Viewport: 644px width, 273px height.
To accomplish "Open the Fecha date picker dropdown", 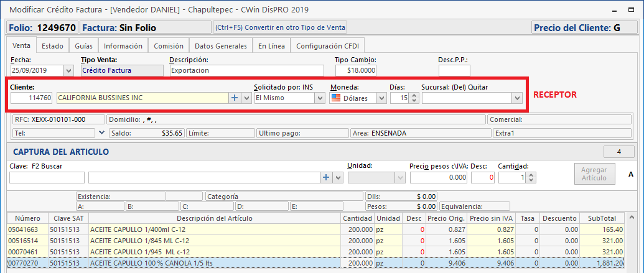I will pyautogui.click(x=68, y=71).
